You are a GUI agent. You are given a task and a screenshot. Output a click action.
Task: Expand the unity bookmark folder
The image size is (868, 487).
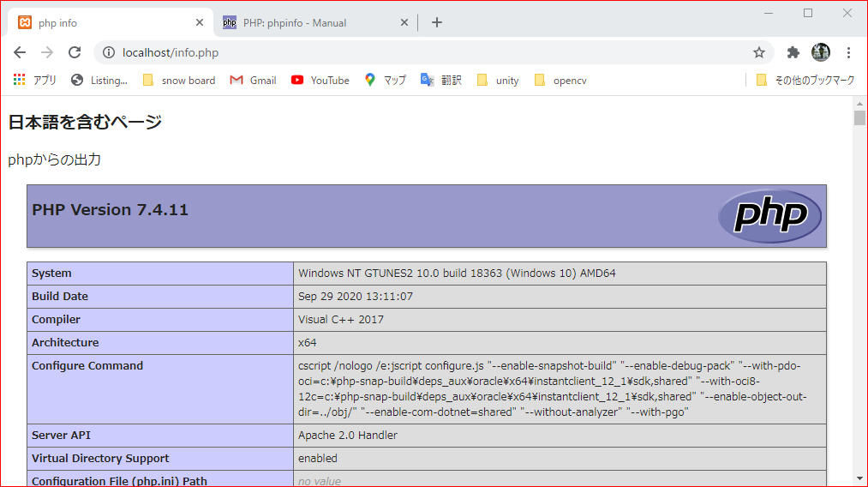click(x=498, y=80)
